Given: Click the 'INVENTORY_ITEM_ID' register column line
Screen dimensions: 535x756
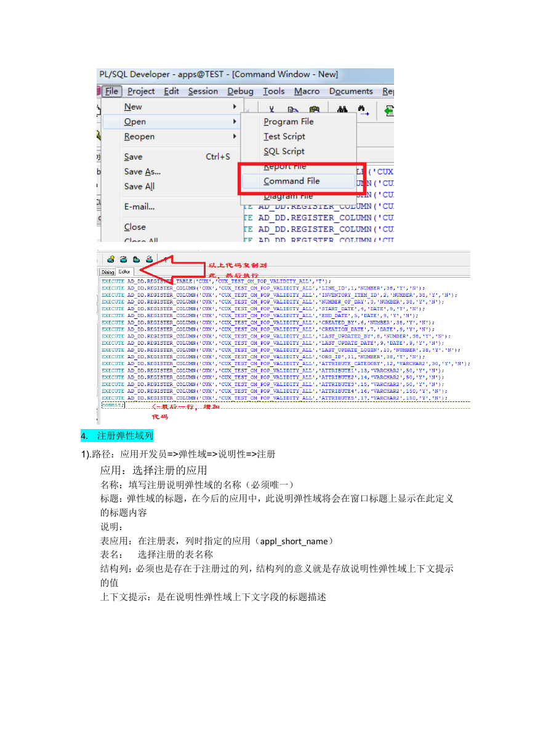Looking at the screenshot, I should coord(280,295).
